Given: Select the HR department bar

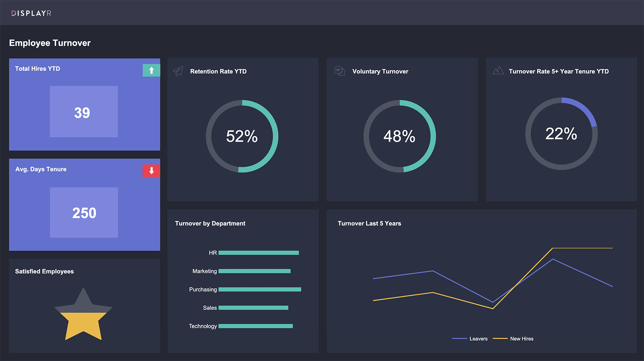Looking at the screenshot, I should click(x=258, y=253).
